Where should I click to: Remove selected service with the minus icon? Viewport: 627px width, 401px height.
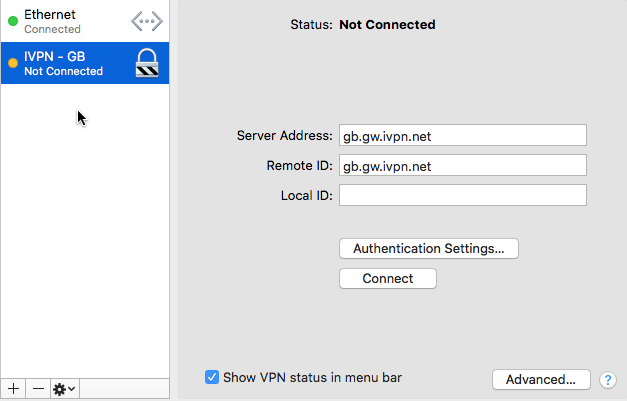pyautogui.click(x=38, y=389)
